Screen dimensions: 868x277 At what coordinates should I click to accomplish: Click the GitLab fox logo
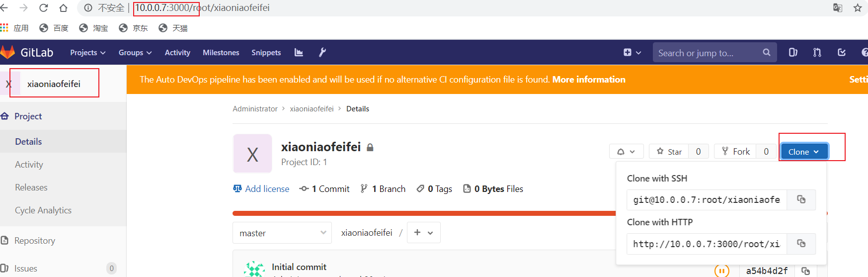point(8,52)
